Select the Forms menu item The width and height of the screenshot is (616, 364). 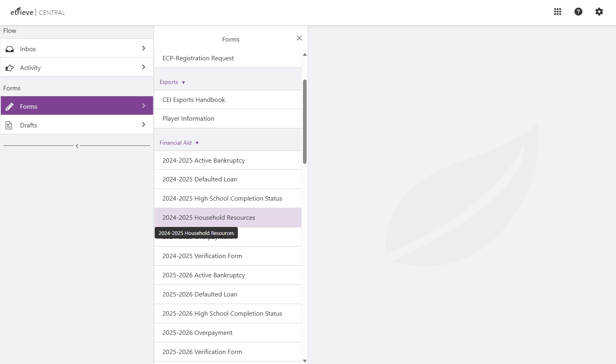(x=77, y=105)
